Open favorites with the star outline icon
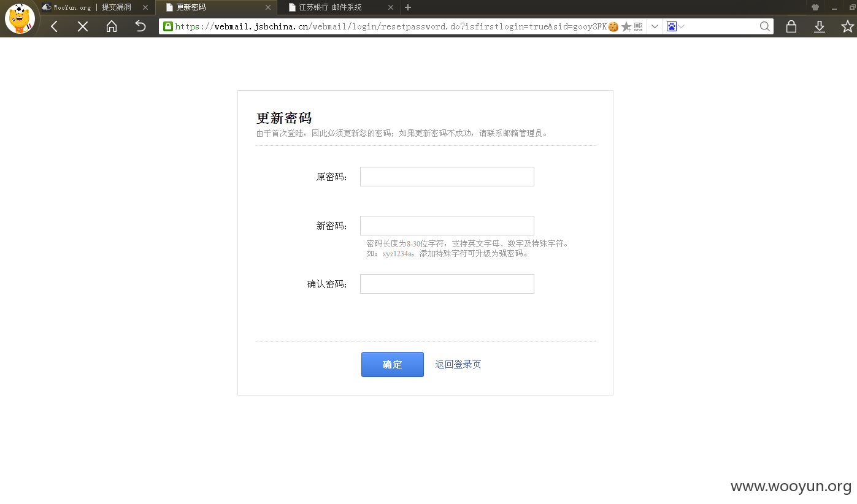This screenshot has height=504, width=857. [x=847, y=26]
